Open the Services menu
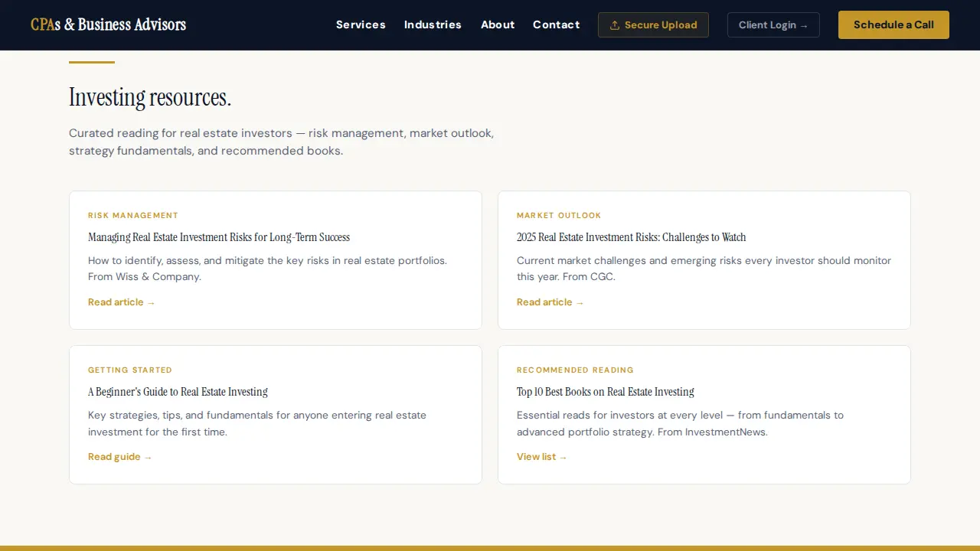Viewport: 980px width, 551px height. coord(361,24)
